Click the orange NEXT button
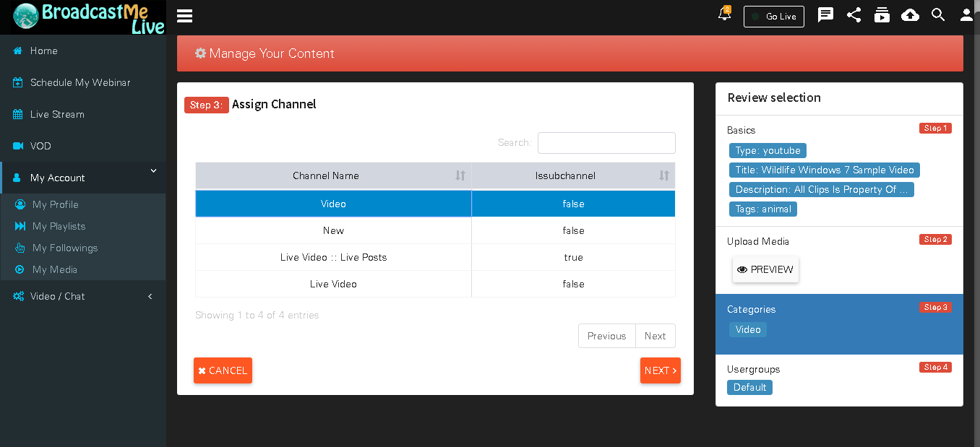The image size is (980, 447). point(661,370)
